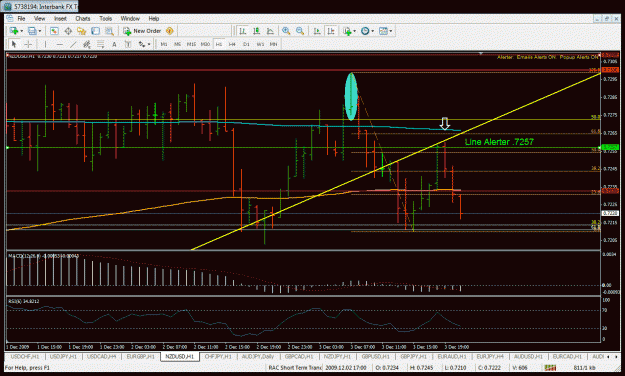625x376 pixels.
Task: Switch timeframe to M15
Action: pyautogui.click(x=191, y=44)
